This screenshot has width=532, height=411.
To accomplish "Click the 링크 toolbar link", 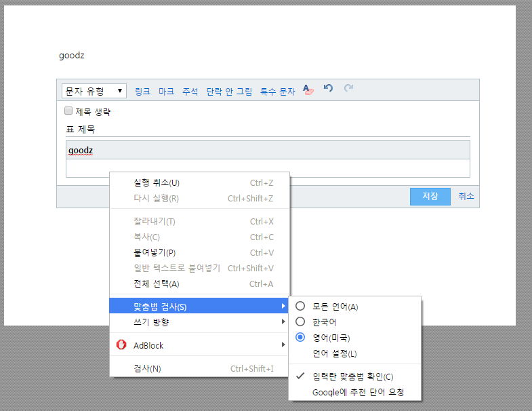I will (x=142, y=91).
